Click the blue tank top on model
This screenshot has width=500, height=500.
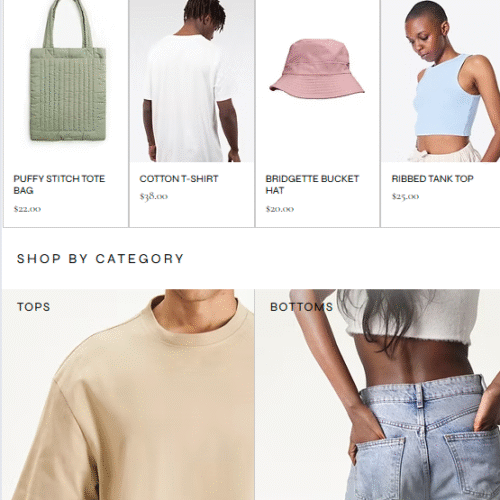[445, 97]
